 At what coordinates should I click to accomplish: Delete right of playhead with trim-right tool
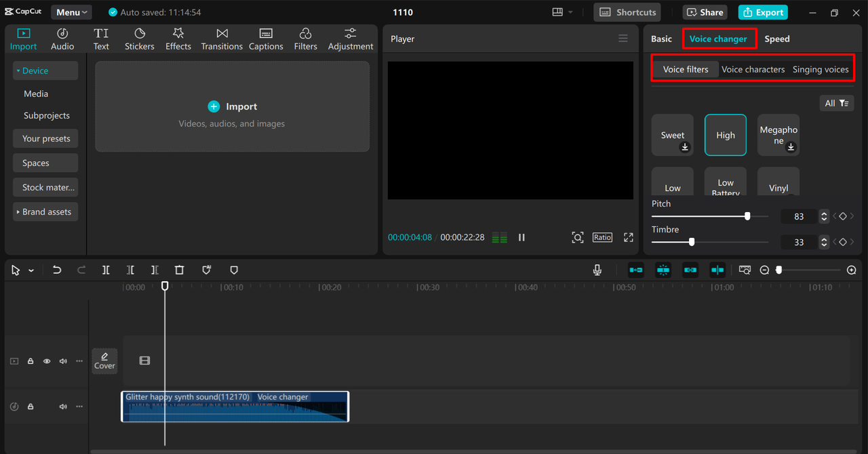coord(155,270)
